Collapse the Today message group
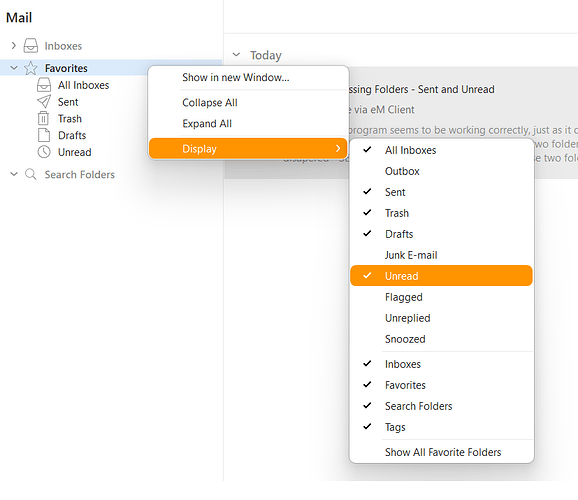The height and width of the screenshot is (500, 578). point(236,55)
